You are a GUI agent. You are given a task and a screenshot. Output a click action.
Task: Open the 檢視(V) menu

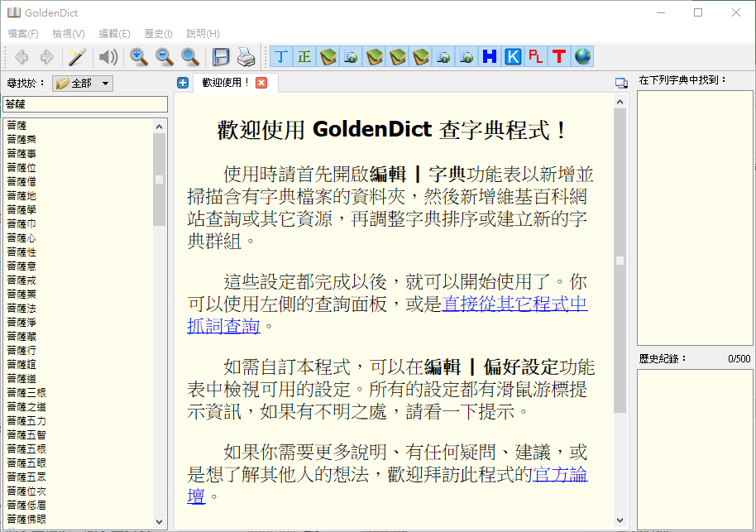point(69,34)
